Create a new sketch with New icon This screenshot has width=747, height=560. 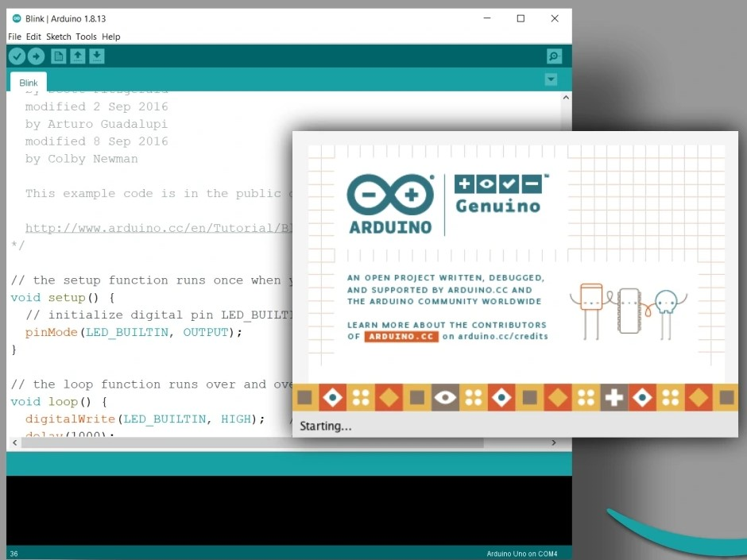(59, 56)
